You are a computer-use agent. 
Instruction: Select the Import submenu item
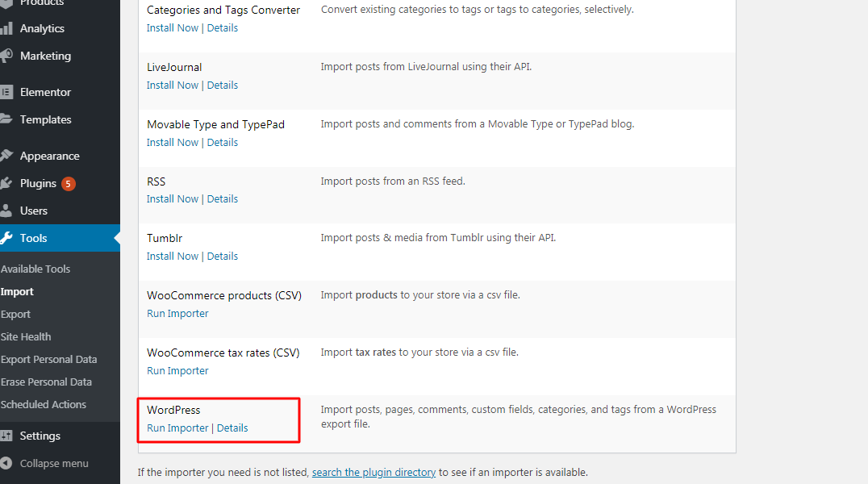17,292
